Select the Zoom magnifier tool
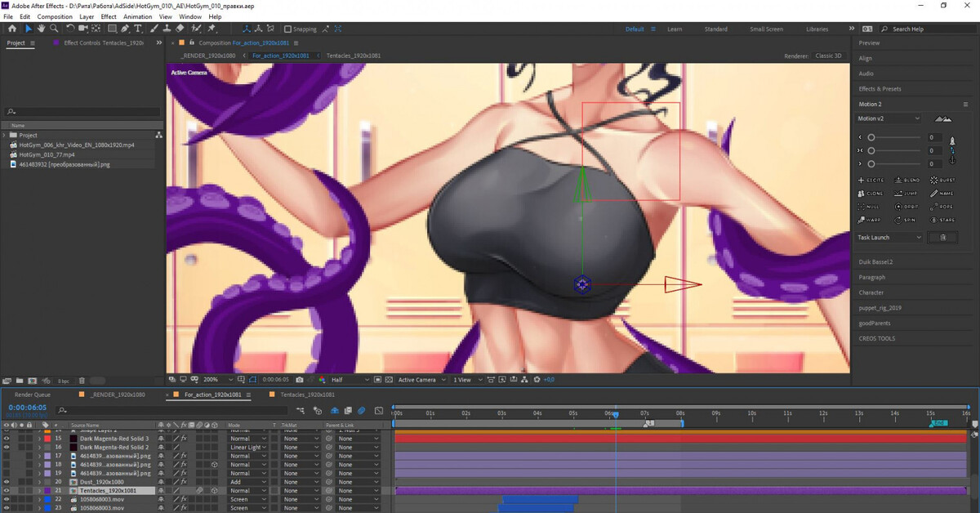Viewport: 980px width, 513px height. coord(56,29)
